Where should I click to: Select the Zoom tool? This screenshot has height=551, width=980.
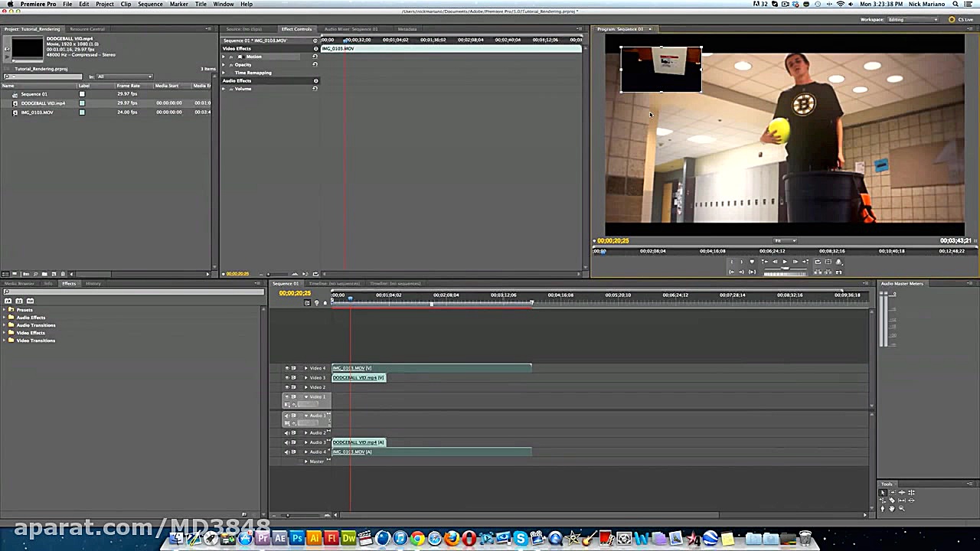(901, 508)
